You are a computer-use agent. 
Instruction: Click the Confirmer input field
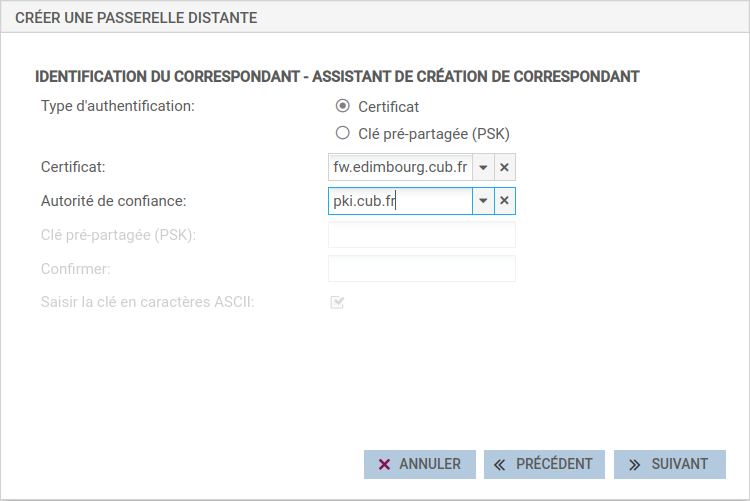tap(421, 269)
